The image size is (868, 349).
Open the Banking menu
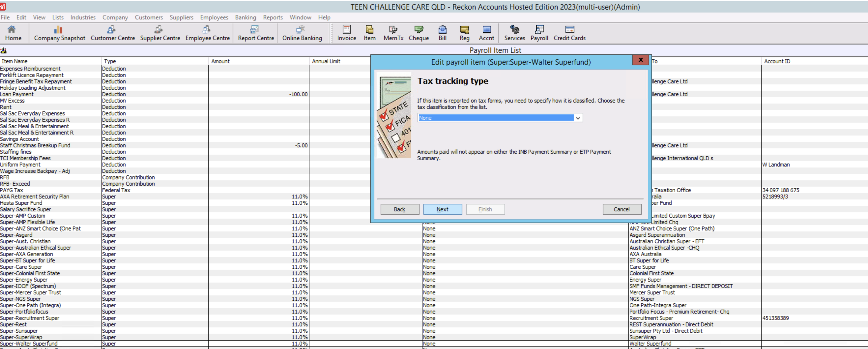(245, 17)
